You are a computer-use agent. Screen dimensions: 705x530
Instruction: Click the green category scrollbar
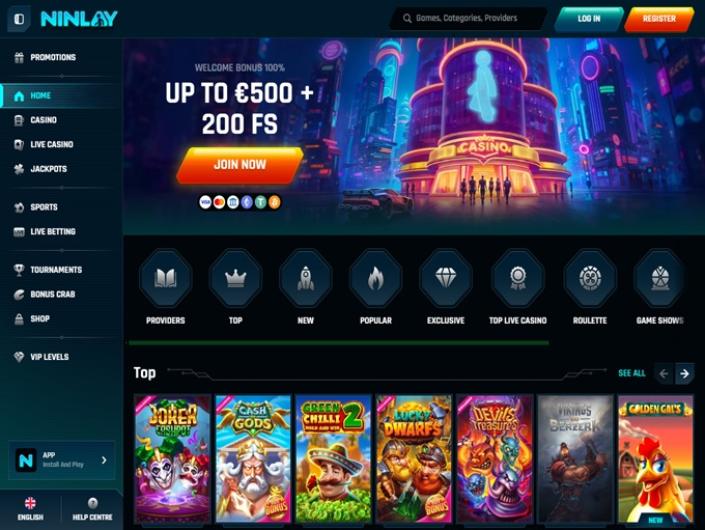coord(339,343)
